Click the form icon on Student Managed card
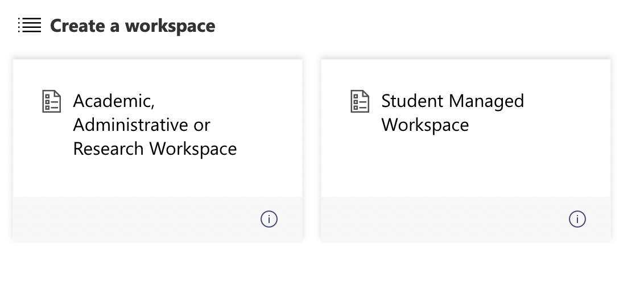Image resolution: width=644 pixels, height=297 pixels. click(x=360, y=101)
